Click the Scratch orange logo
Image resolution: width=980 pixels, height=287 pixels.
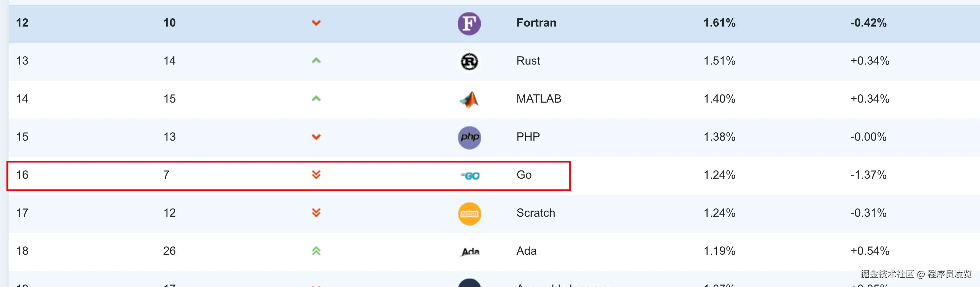469,213
